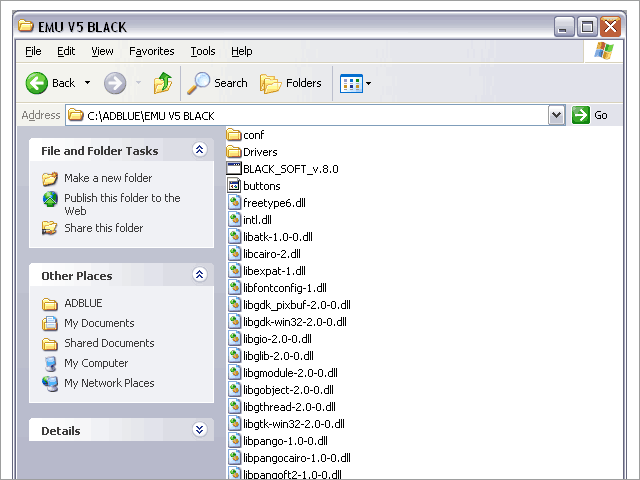Viewport: 640px width, 480px height.
Task: Select the libgdk_pixbuf-2.0-0.dll file name
Action: [x=297, y=305]
